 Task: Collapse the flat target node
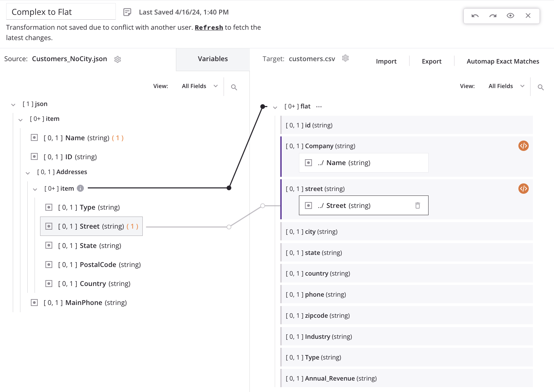pos(275,107)
